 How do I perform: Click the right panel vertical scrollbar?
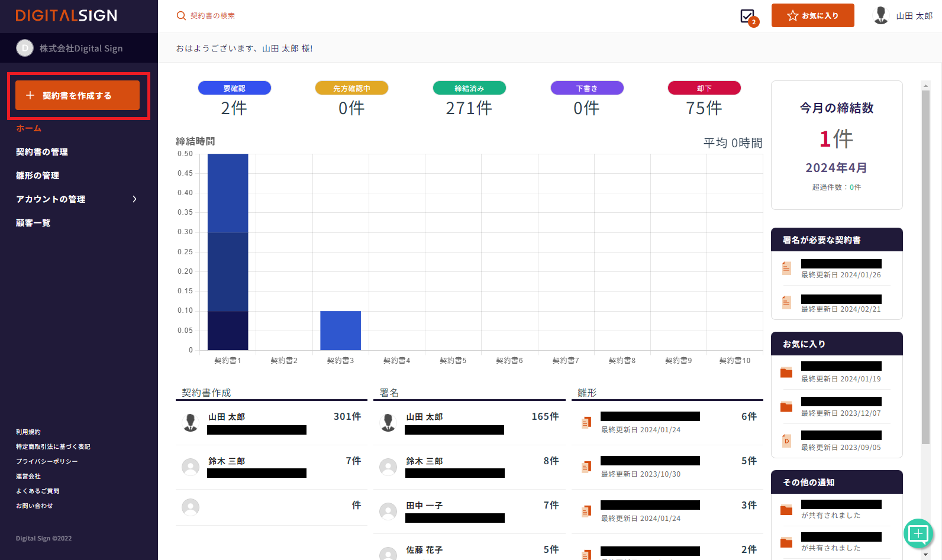[x=925, y=266]
